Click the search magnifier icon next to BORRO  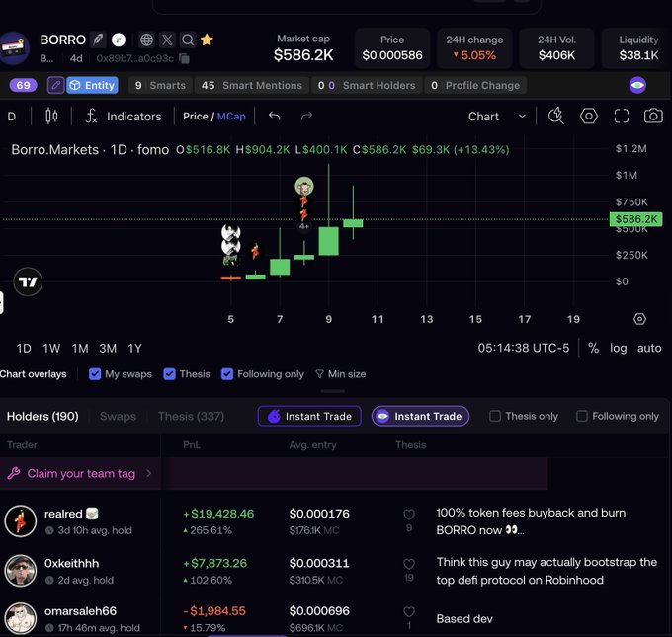tap(188, 40)
